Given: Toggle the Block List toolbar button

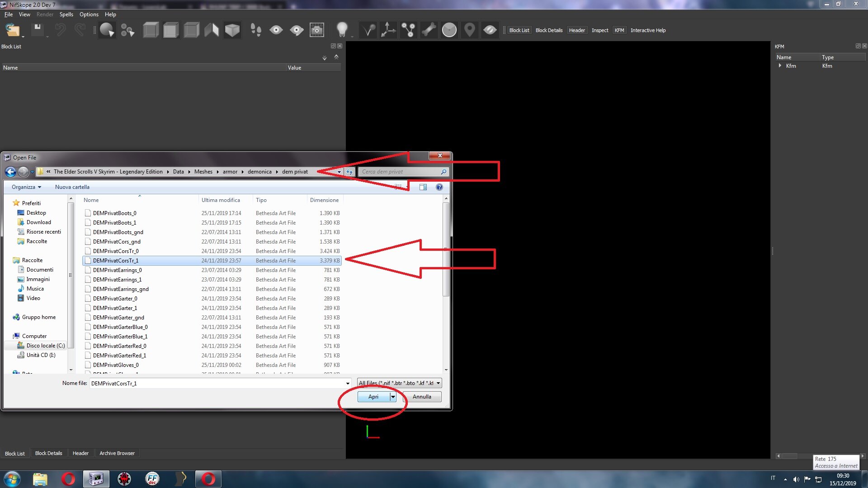Looking at the screenshot, I should point(519,30).
